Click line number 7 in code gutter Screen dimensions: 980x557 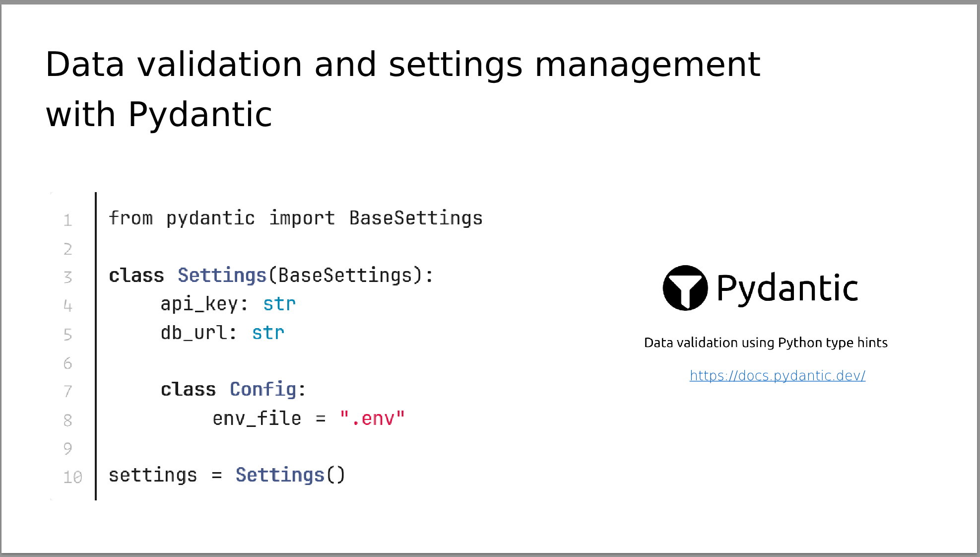68,392
